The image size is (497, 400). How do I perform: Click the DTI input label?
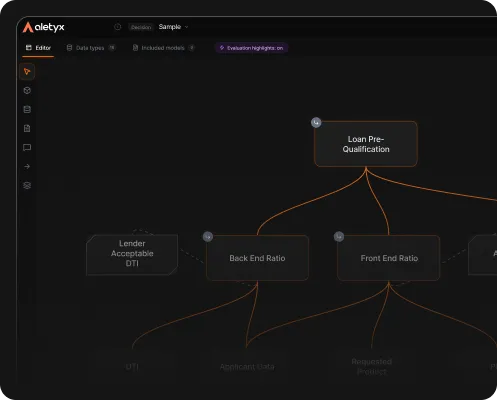point(132,367)
